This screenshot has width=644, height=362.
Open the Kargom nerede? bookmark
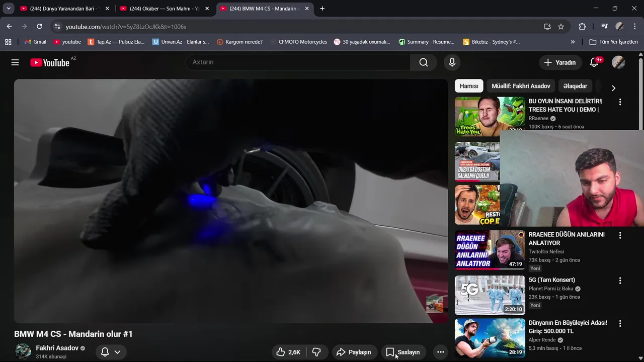click(239, 42)
